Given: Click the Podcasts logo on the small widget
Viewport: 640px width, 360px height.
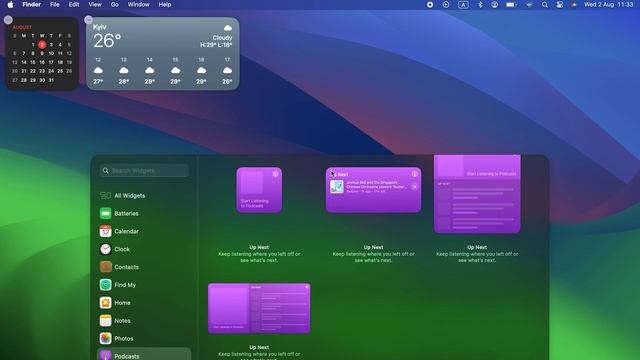Looking at the screenshot, I should pos(276,174).
